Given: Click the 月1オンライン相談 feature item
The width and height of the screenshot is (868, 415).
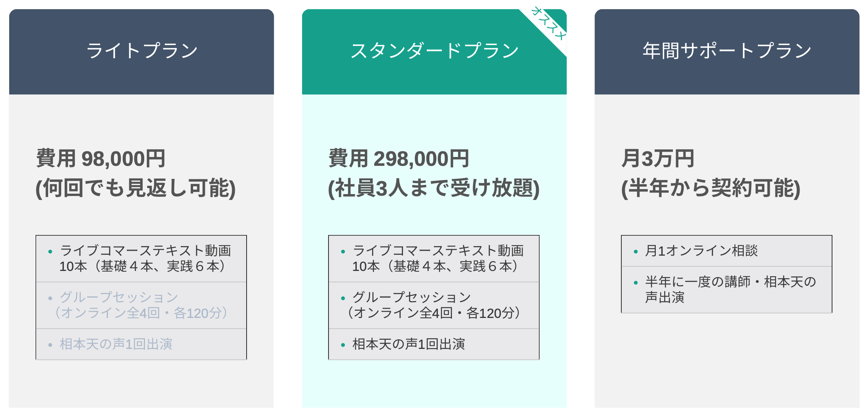Looking at the screenshot, I should click(701, 251).
